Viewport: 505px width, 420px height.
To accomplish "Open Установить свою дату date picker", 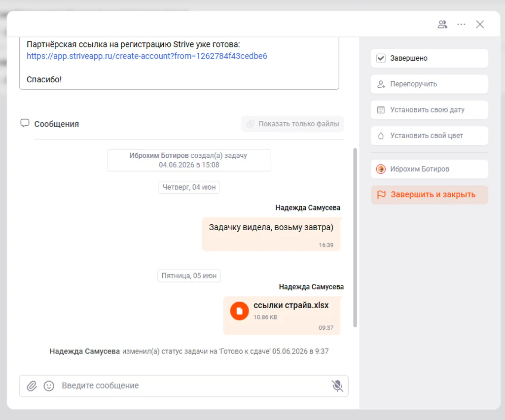I will coord(430,110).
